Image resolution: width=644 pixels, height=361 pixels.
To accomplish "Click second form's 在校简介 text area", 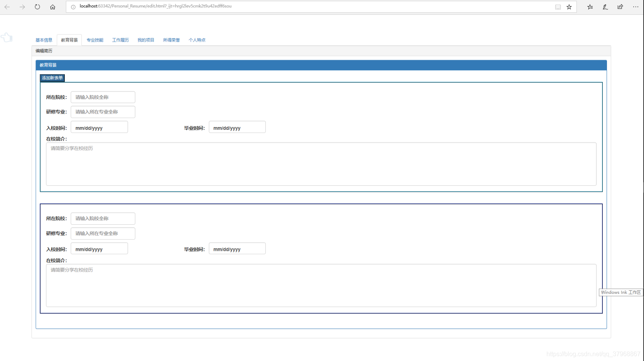I will tap(321, 285).
